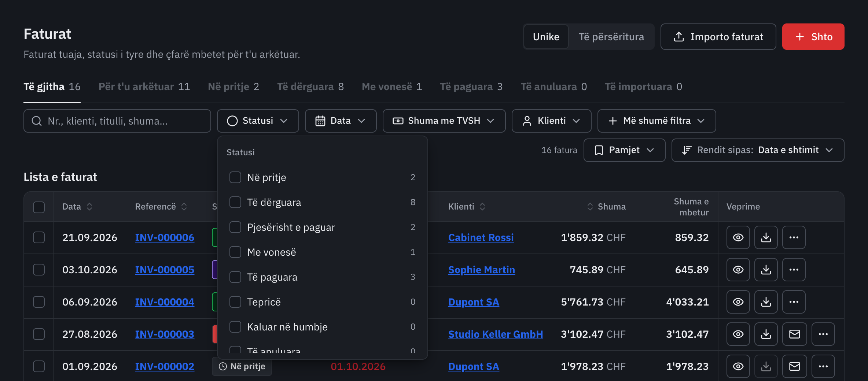Open client link Cabinet Rossi
This screenshot has height=381, width=868.
481,237
